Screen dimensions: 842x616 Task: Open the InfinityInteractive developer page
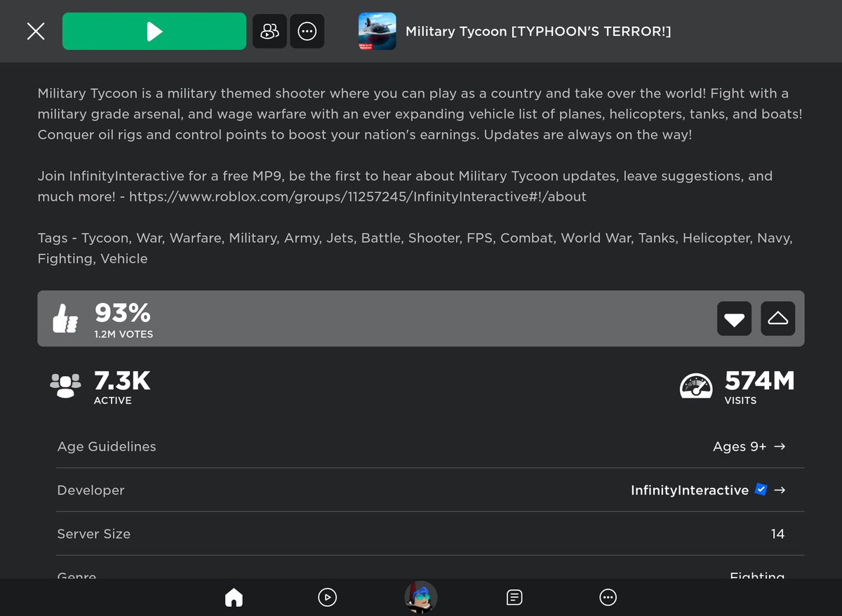[x=690, y=490]
